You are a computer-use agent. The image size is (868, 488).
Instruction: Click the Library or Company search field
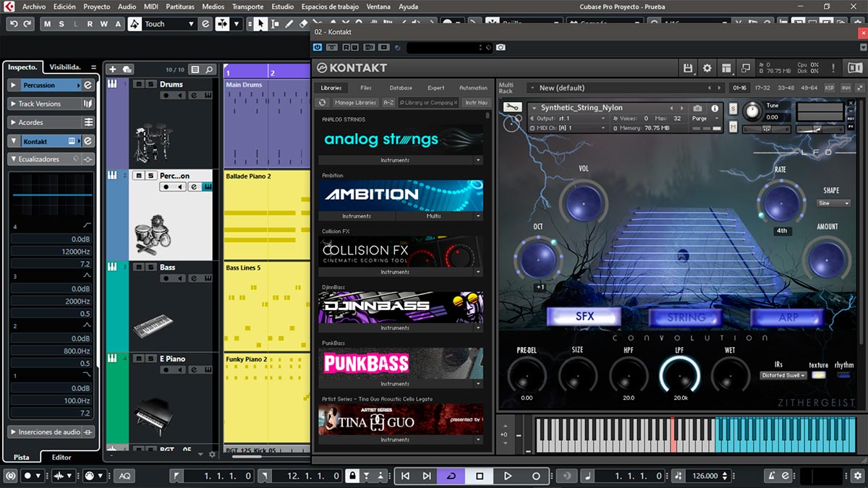point(429,103)
